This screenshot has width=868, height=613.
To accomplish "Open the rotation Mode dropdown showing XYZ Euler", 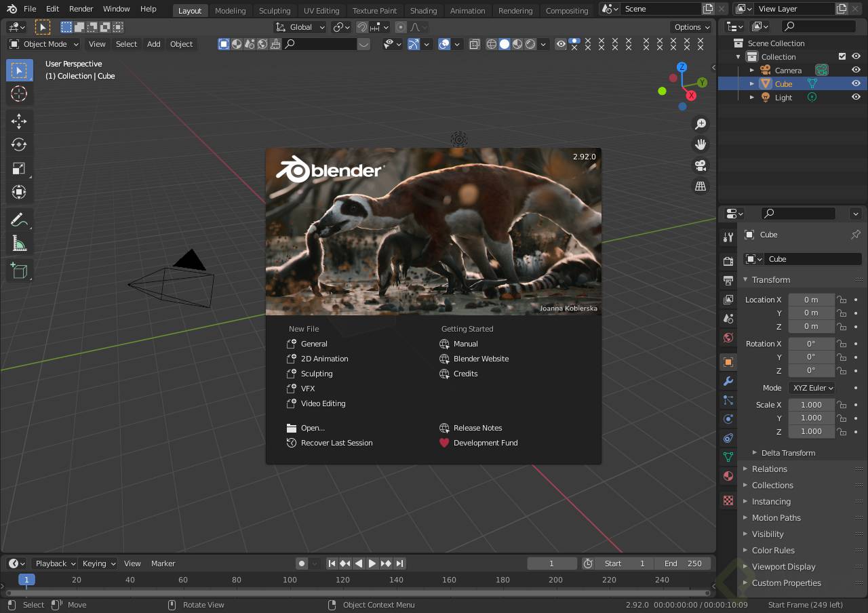I will coord(812,387).
